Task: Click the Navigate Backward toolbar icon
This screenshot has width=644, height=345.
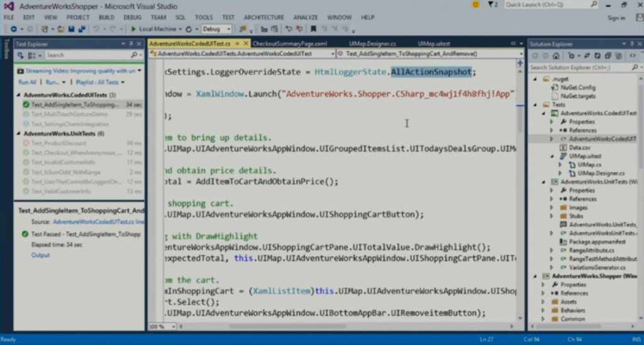Action: pyautogui.click(x=14, y=29)
